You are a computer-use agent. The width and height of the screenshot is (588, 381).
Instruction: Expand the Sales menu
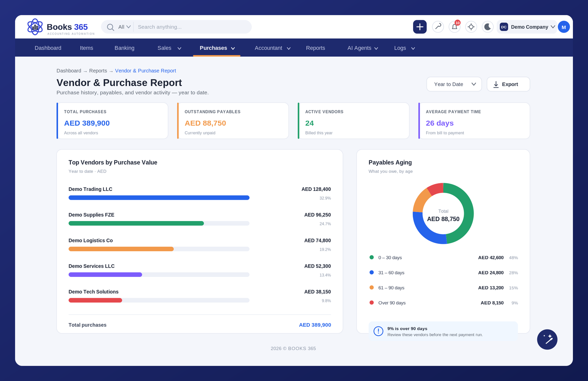pos(169,48)
